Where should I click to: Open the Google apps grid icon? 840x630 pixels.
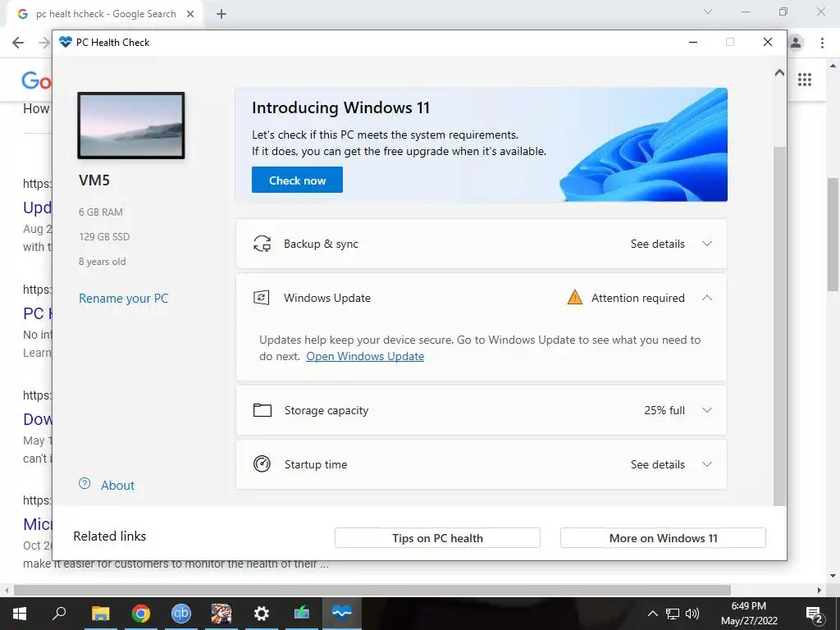pyautogui.click(x=805, y=80)
